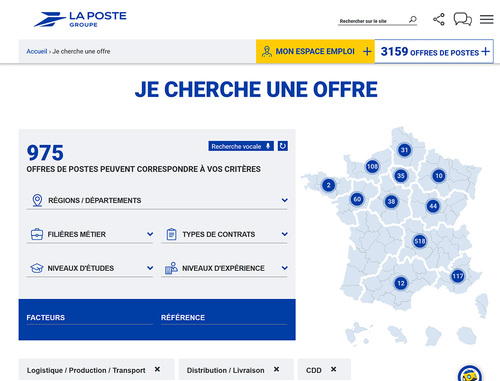Select the map cluster marker 117
The height and width of the screenshot is (381, 500).
[458, 276]
